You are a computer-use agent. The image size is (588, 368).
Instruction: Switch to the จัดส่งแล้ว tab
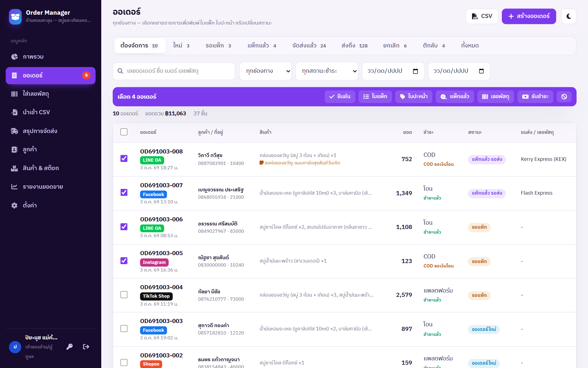pyautogui.click(x=309, y=46)
